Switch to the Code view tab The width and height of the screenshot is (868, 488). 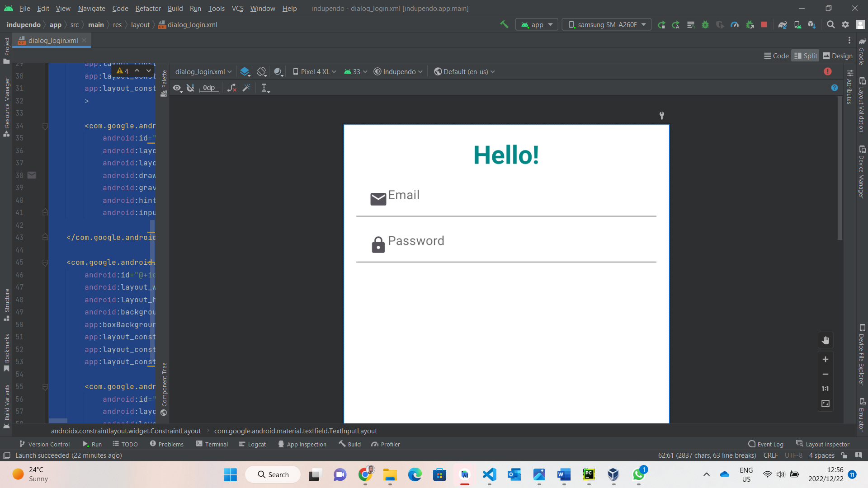[776, 56]
